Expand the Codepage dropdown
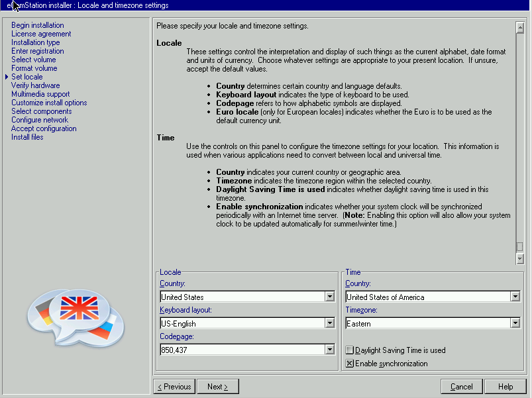 click(329, 350)
